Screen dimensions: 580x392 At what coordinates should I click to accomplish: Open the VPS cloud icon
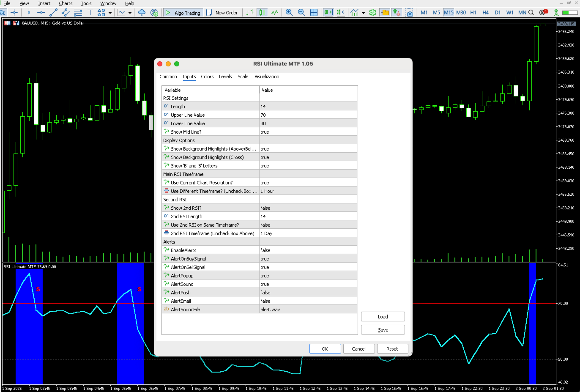pyautogui.click(x=142, y=13)
